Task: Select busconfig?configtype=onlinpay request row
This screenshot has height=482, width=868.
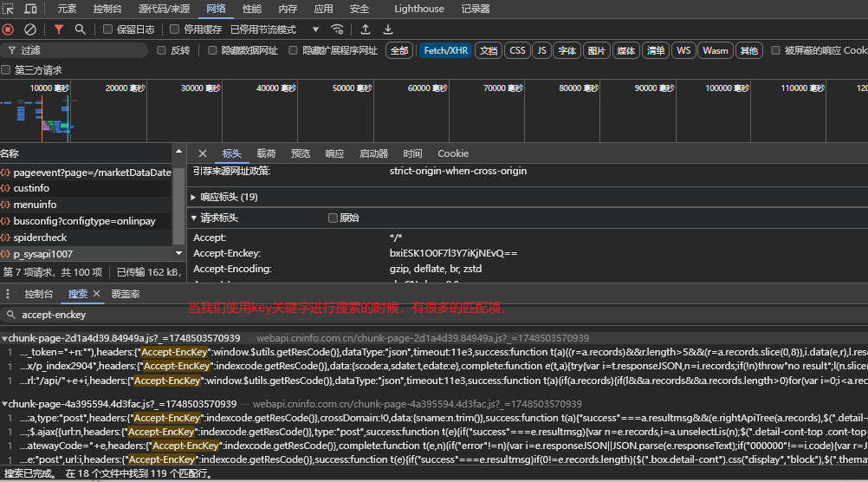Action: (x=86, y=221)
